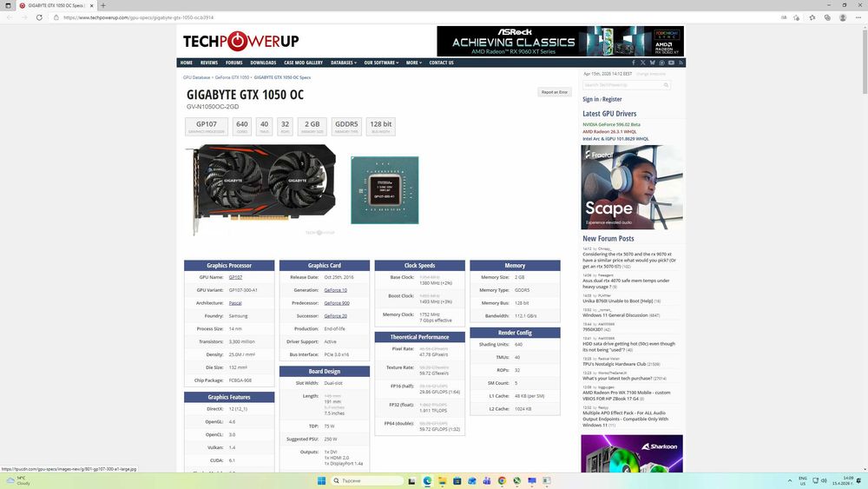The image size is (868, 489).
Task: Open the Contact Us nav item
Action: [x=441, y=63]
